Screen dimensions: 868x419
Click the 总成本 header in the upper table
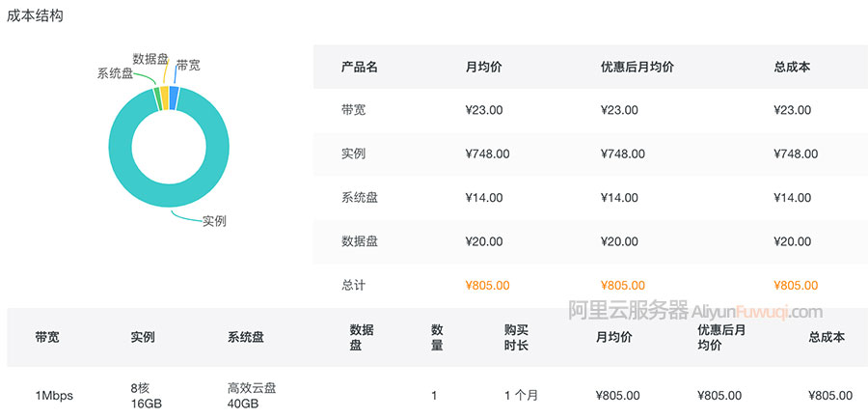792,67
